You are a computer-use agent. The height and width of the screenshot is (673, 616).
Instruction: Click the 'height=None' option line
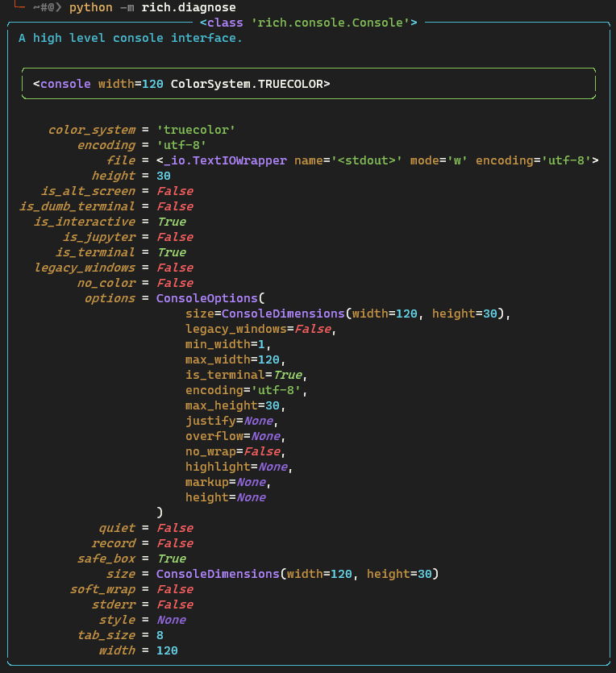pyautogui.click(x=226, y=497)
